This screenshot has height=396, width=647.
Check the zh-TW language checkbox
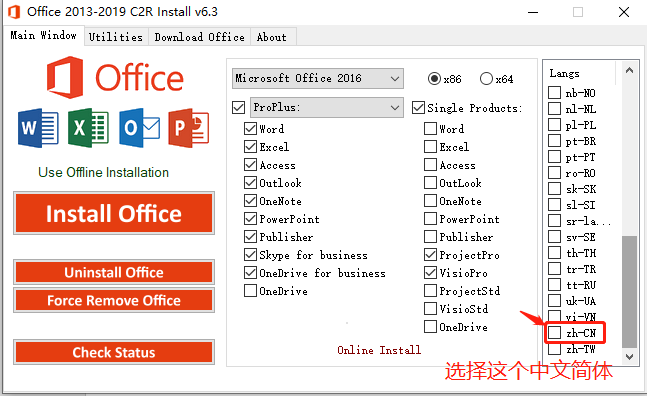[555, 349]
